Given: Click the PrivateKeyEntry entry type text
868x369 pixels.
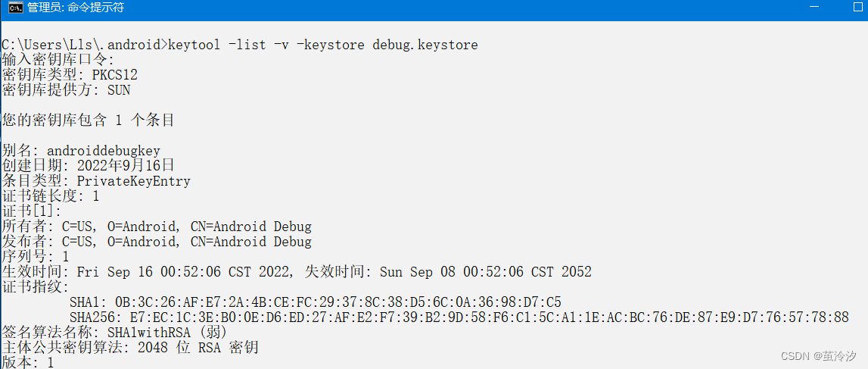Looking at the screenshot, I should pos(133,180).
